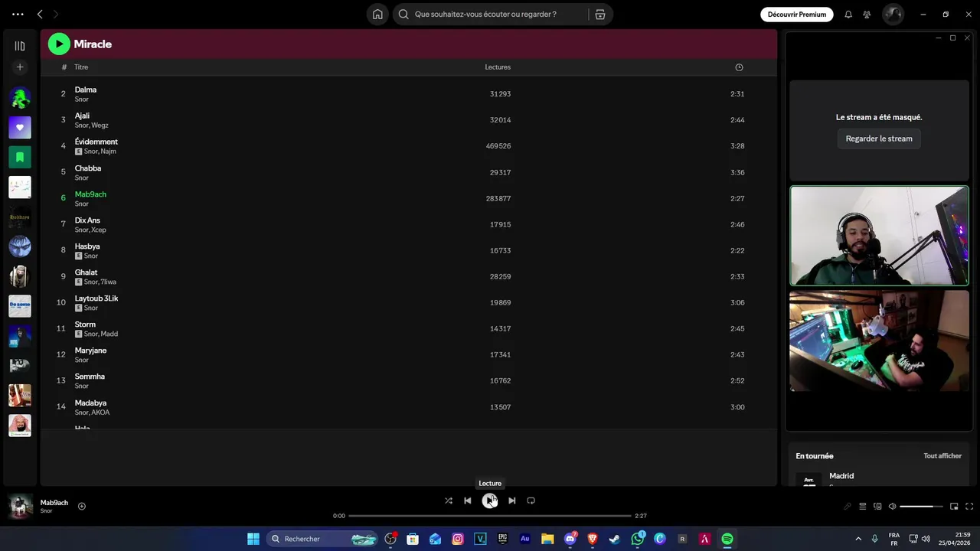
Task: Skip to next track
Action: click(512, 500)
